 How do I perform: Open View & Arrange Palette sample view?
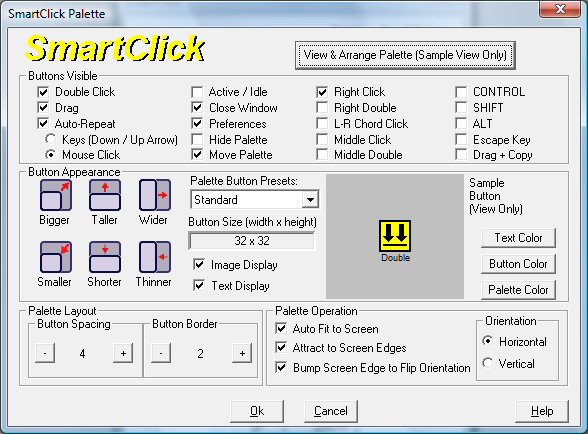tap(405, 55)
